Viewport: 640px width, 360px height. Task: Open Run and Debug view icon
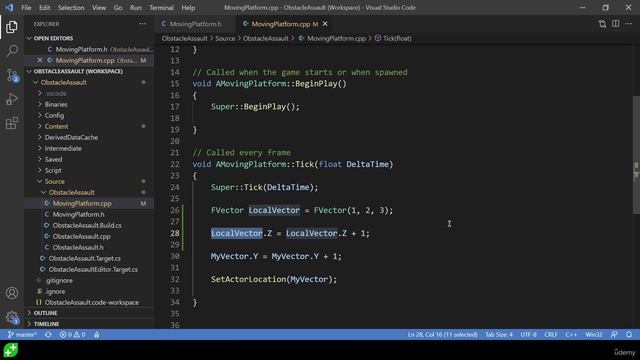(12, 99)
